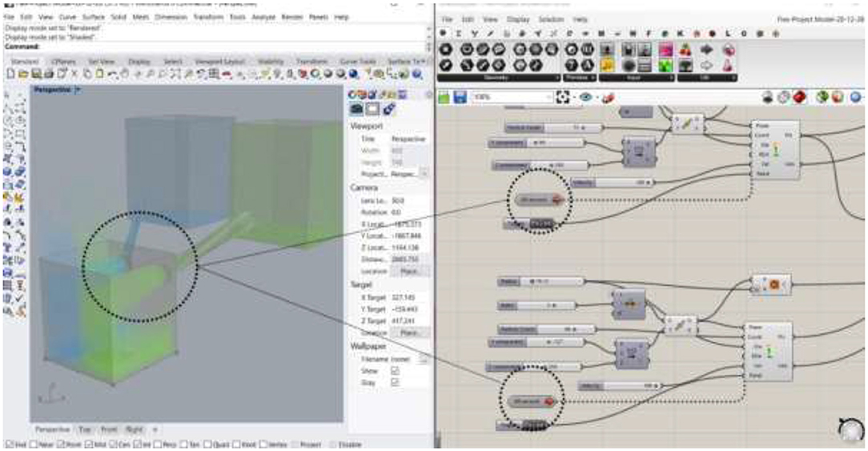The height and width of the screenshot is (451, 868).
Task: Click the Lens Length value field
Action: coord(409,200)
